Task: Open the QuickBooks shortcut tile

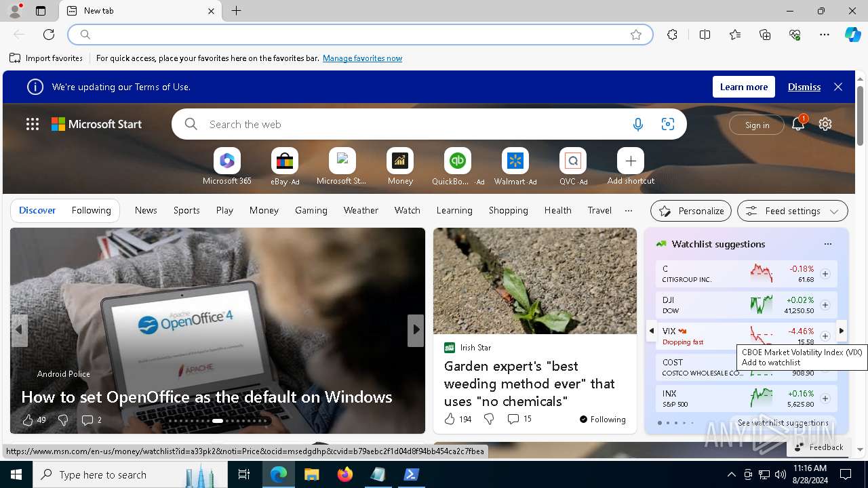Action: point(458,167)
